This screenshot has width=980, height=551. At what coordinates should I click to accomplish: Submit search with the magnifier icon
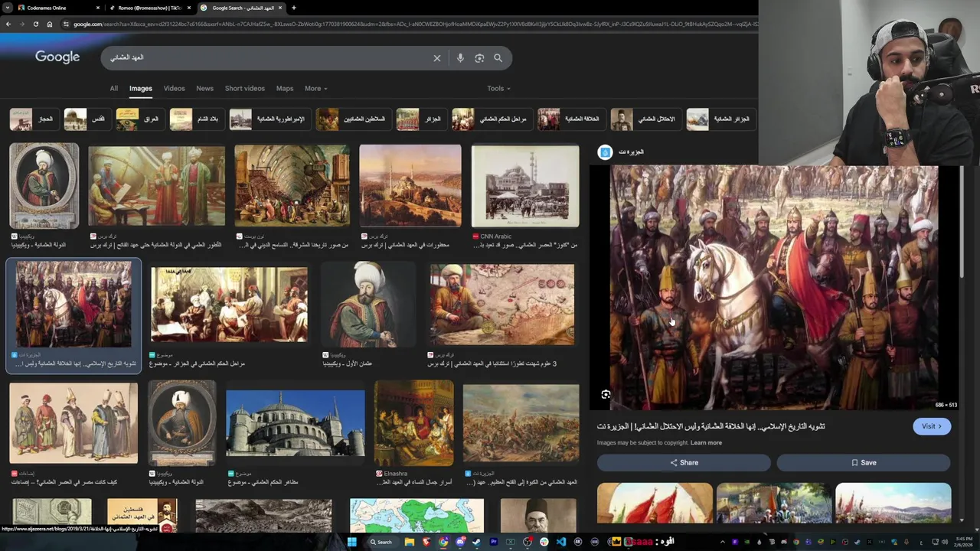point(498,58)
